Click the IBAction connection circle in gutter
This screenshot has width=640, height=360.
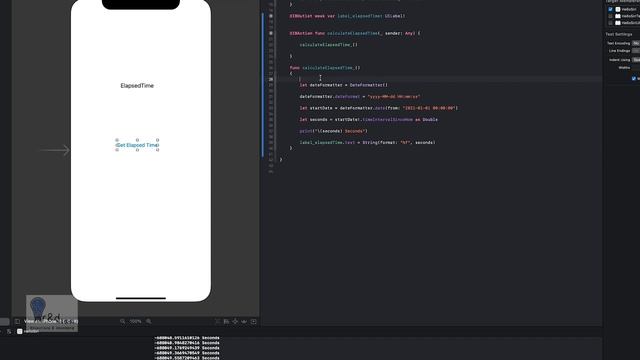(x=271, y=33)
